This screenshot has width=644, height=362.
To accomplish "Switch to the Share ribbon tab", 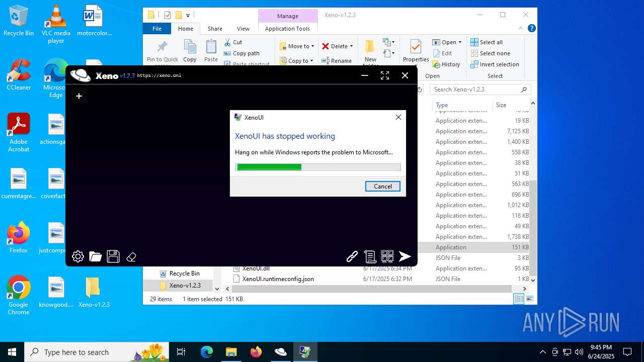I will click(215, 29).
